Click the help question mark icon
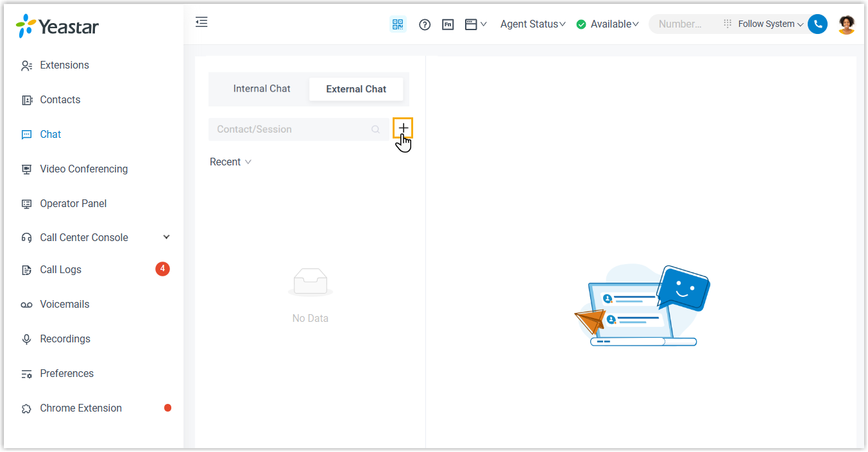This screenshot has height=452, width=868. (425, 24)
